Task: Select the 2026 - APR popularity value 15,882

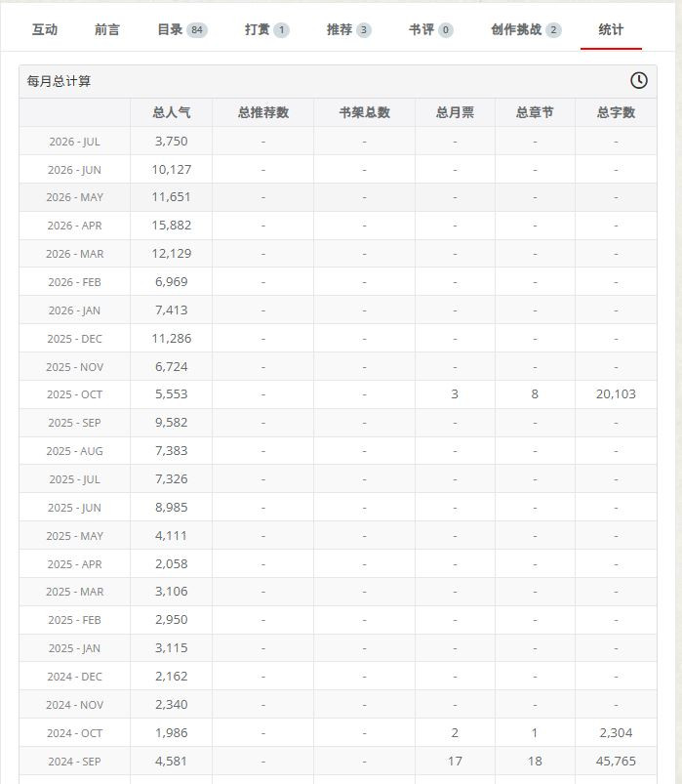Action: (x=172, y=225)
